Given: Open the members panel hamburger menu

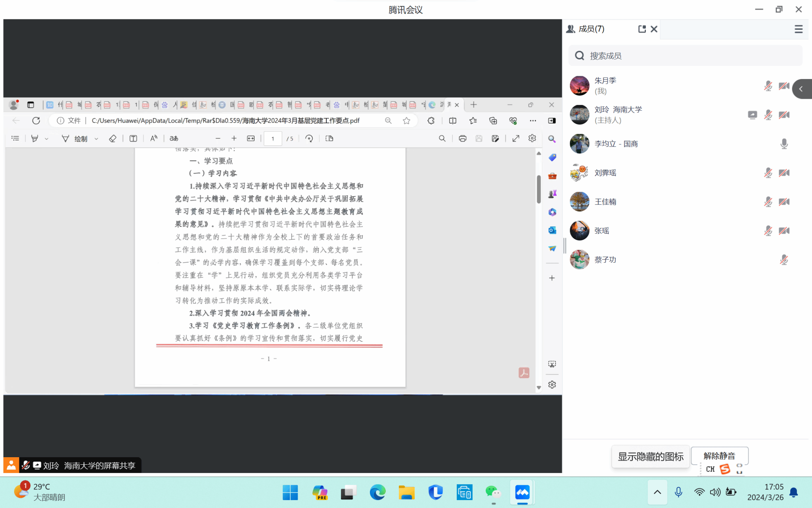Looking at the screenshot, I should pos(799,29).
